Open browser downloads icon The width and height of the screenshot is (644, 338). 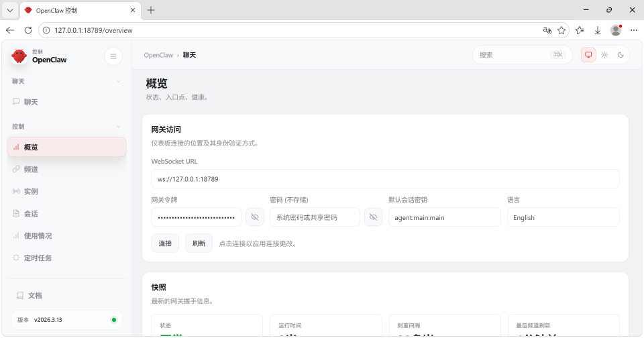598,30
